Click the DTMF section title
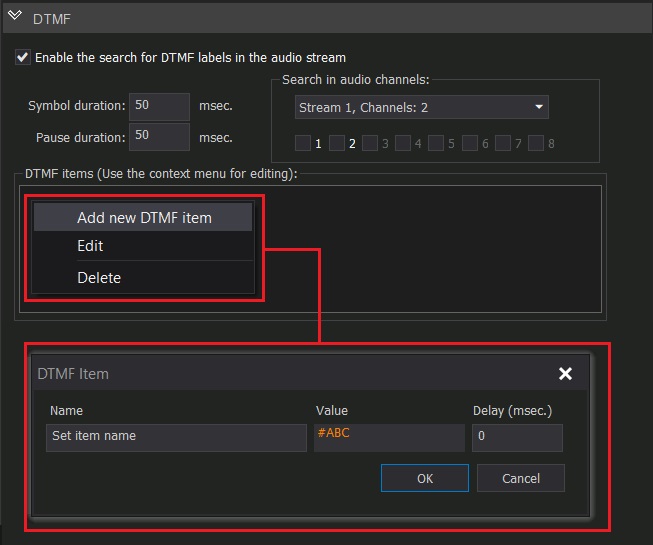 click(x=52, y=19)
